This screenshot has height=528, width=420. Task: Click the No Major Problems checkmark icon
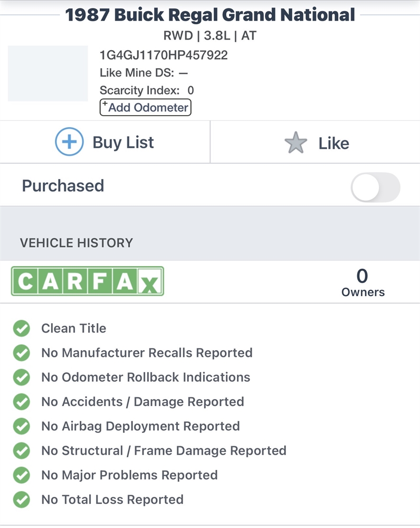pos(22,475)
